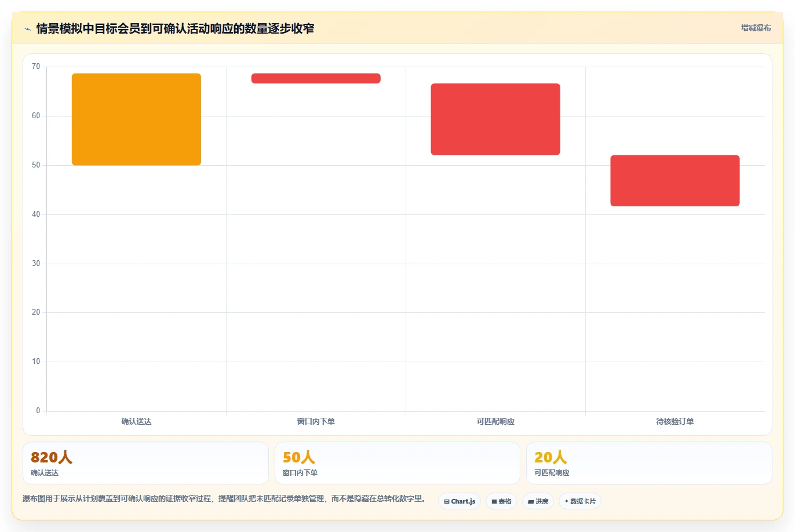Open the 20人 可匹配响应 stat card

(649, 463)
